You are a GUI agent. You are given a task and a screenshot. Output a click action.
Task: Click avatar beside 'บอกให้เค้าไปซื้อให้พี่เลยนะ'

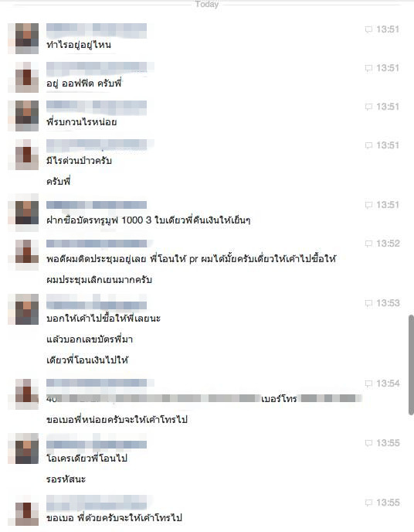(23, 309)
